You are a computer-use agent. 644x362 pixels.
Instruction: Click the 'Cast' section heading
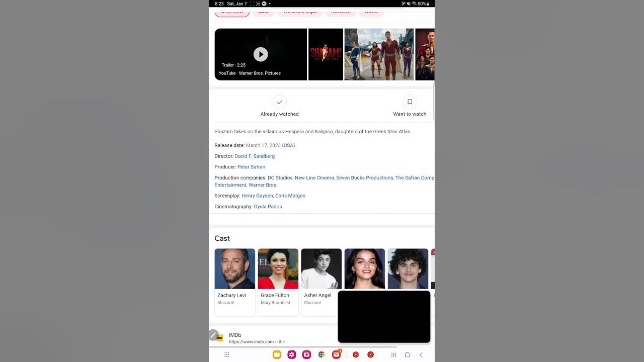pyautogui.click(x=222, y=238)
